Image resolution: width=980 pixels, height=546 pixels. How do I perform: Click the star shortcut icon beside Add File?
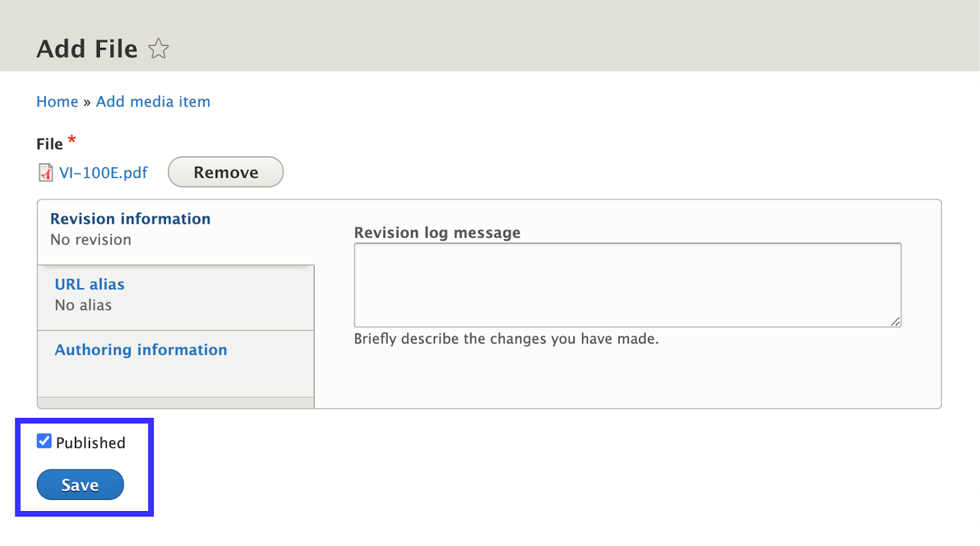pos(159,48)
